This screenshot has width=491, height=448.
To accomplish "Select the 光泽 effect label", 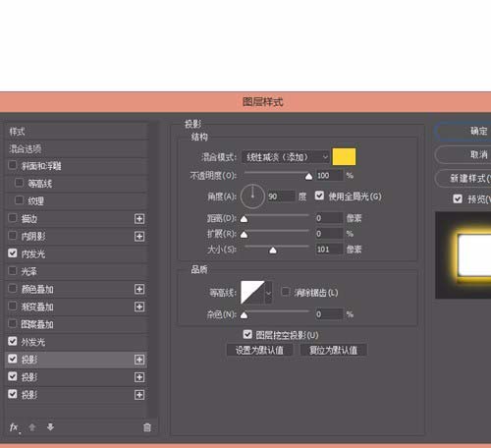I will 29,272.
